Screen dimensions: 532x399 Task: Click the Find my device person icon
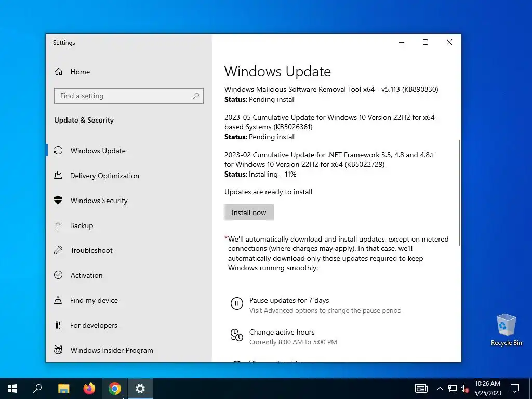(x=58, y=300)
